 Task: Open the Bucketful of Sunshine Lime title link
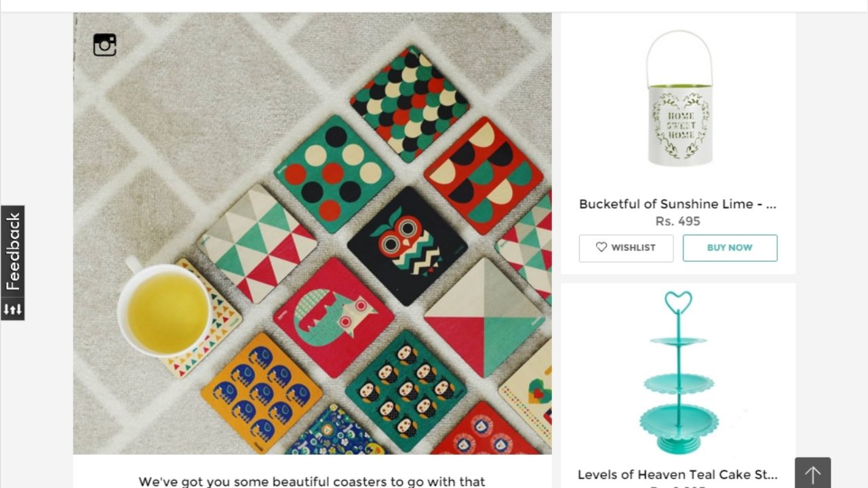tap(677, 204)
